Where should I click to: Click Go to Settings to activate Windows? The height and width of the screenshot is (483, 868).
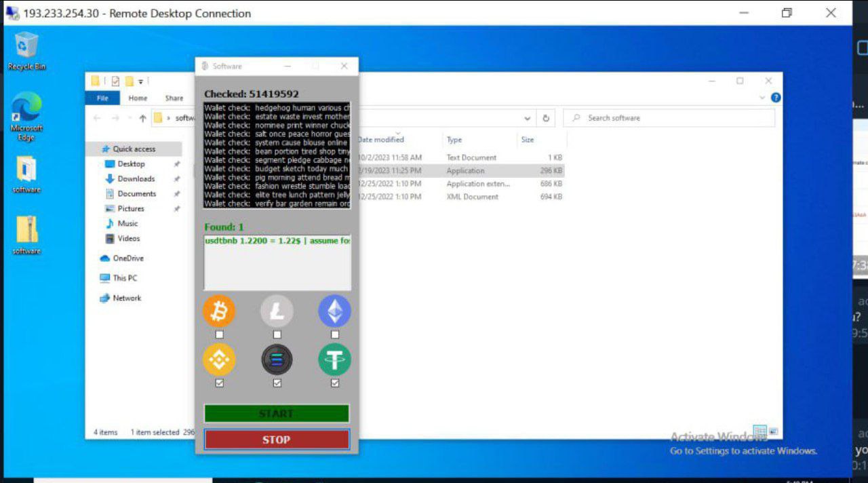pyautogui.click(x=743, y=451)
